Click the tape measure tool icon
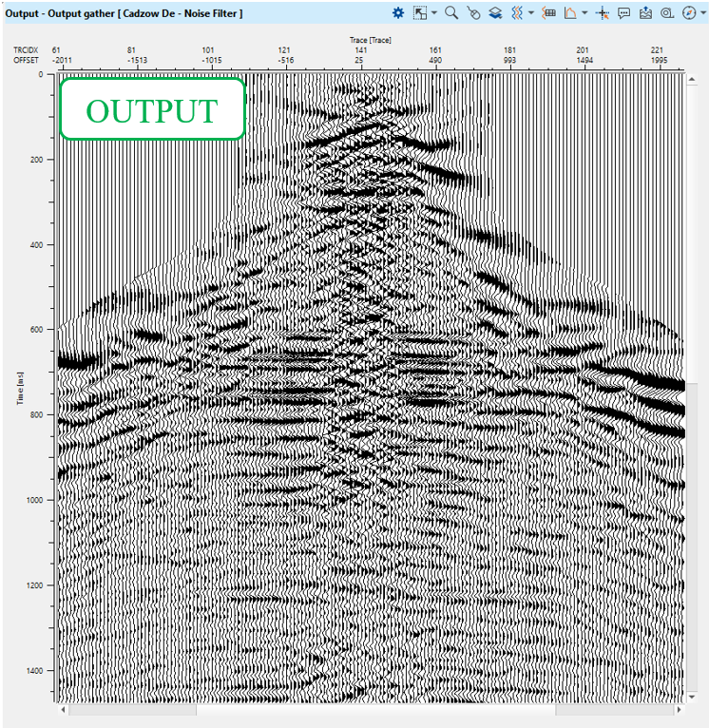The height and width of the screenshot is (728, 709). coord(667,13)
